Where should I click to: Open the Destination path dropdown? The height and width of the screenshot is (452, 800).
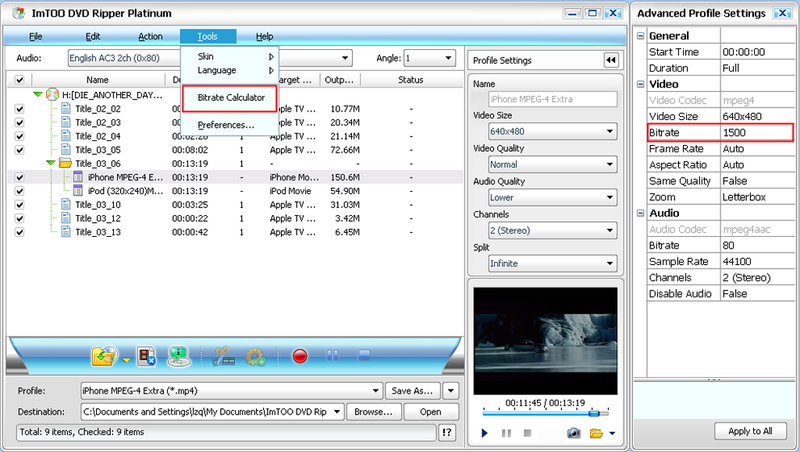337,412
